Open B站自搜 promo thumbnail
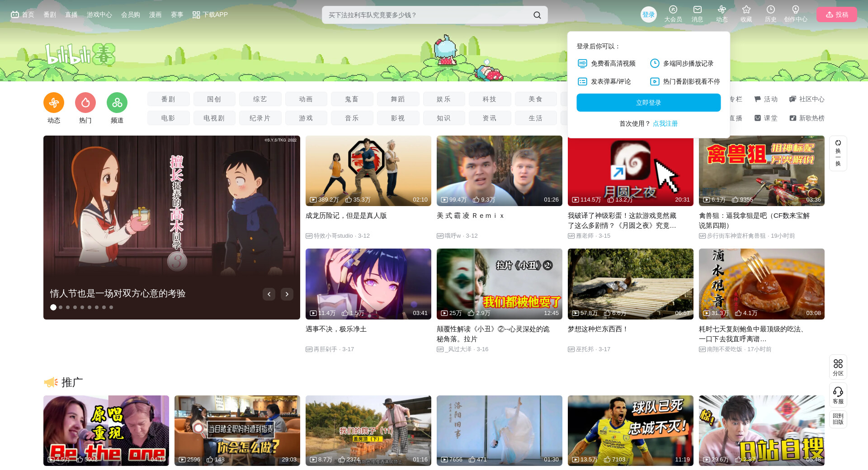The height and width of the screenshot is (470, 868). [x=762, y=431]
